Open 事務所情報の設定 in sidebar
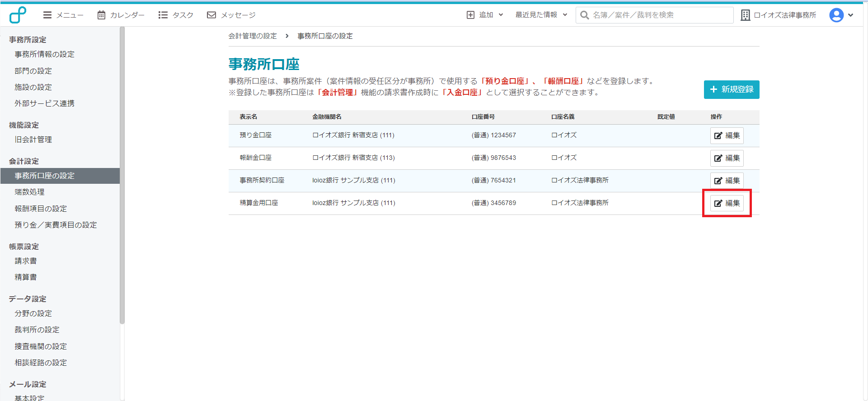Image resolution: width=868 pixels, height=401 pixels. point(44,54)
